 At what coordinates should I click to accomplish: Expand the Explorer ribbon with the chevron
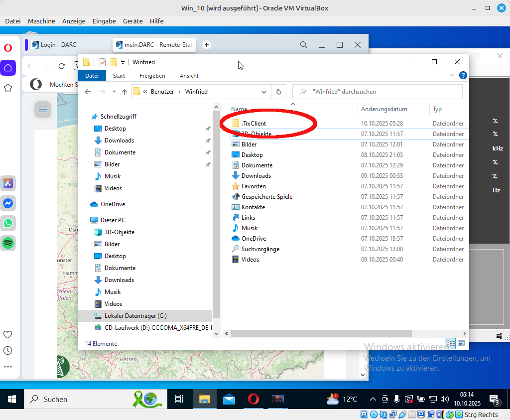point(452,76)
